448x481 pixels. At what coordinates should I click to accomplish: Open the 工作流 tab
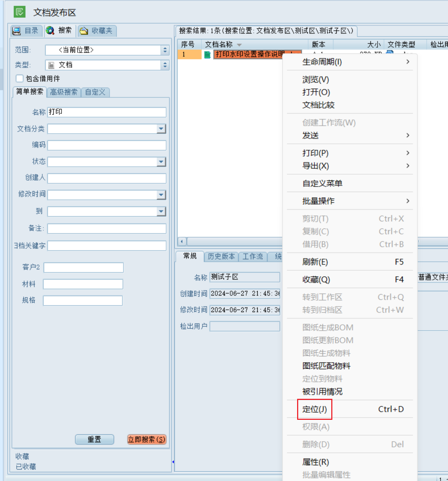(253, 256)
